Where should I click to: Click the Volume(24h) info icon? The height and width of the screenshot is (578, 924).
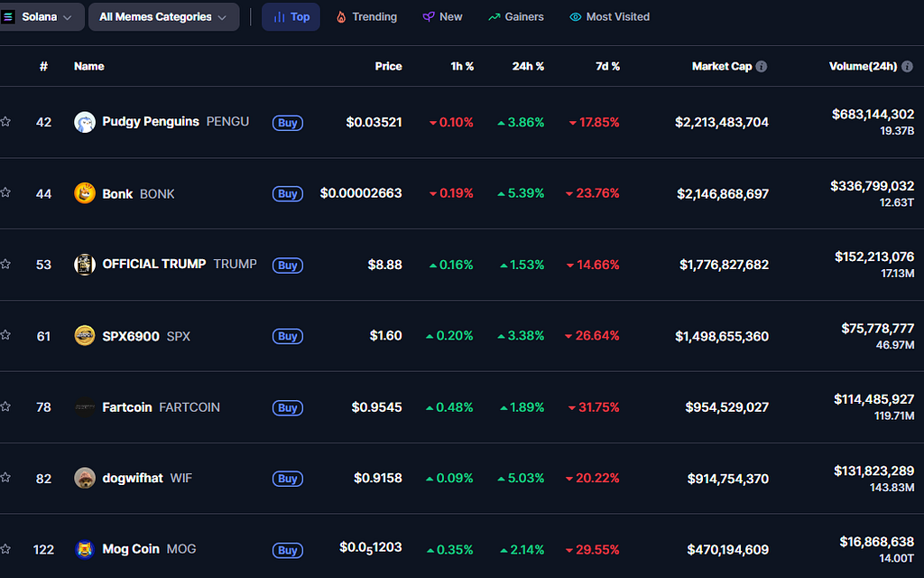(x=907, y=66)
